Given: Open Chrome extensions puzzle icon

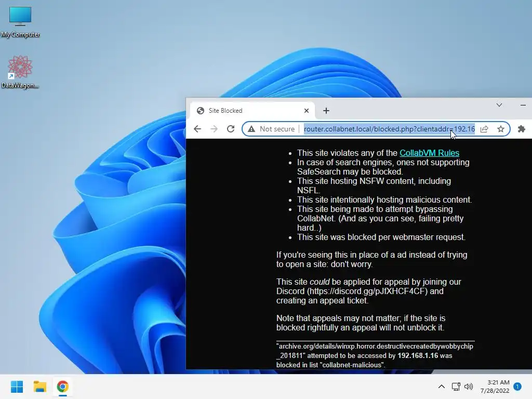Looking at the screenshot, I should pyautogui.click(x=522, y=129).
